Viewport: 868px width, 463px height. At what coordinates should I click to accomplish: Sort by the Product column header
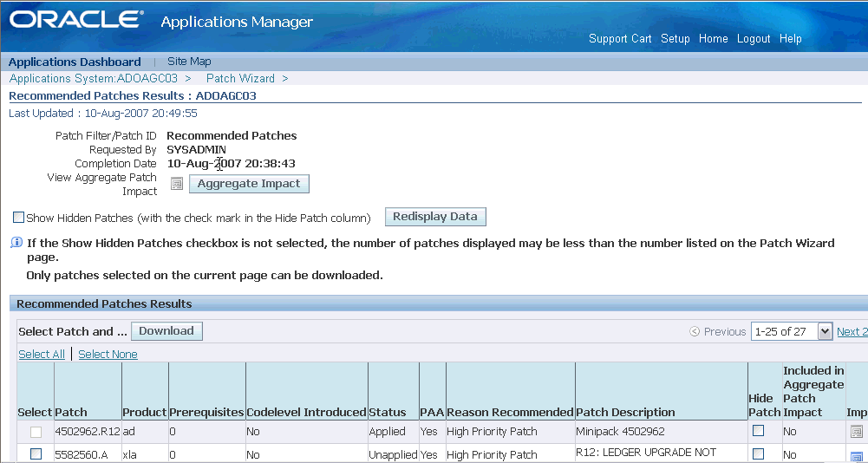point(145,412)
